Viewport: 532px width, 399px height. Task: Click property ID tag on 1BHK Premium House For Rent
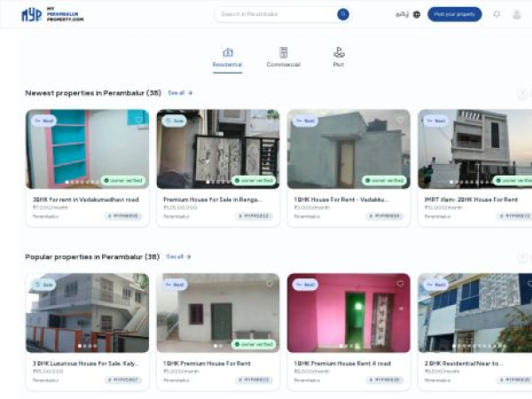pos(254,379)
